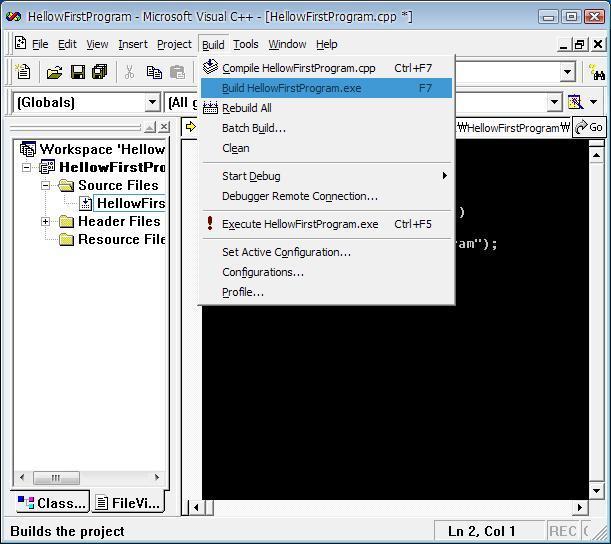
Task: Select Rebuild All from Build menu
Action: 326,108
